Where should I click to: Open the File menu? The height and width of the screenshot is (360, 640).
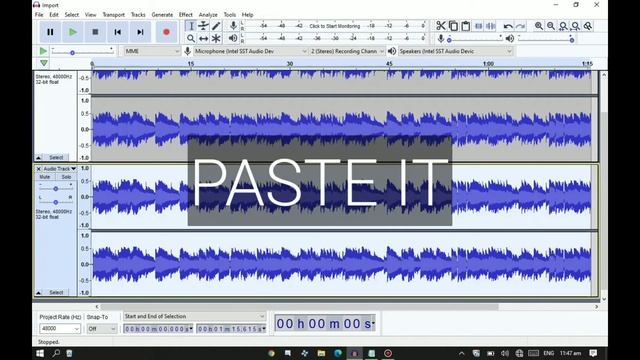click(x=39, y=15)
